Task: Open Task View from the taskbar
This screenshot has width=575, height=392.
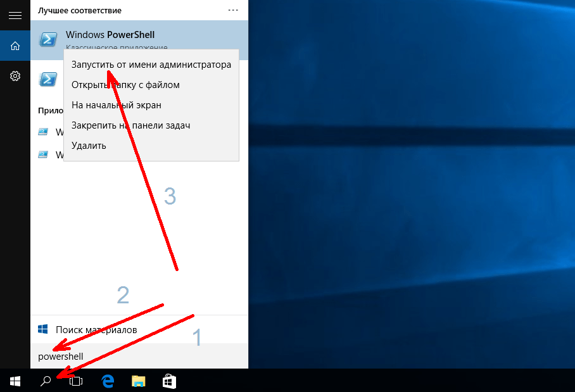Action: [x=76, y=381]
